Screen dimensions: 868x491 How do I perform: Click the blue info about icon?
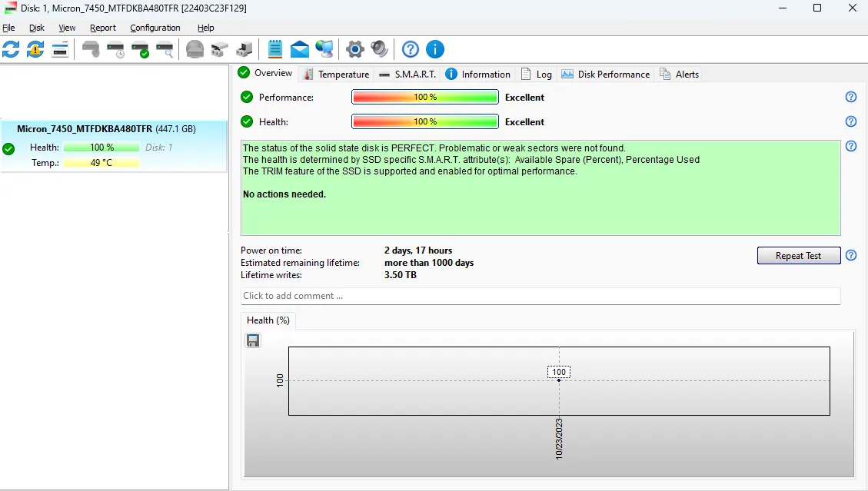[435, 50]
